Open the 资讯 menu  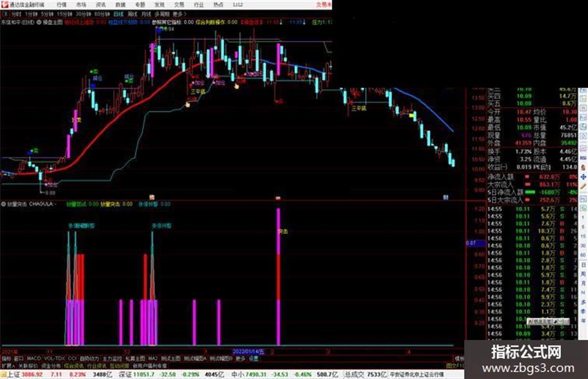tap(101, 4)
